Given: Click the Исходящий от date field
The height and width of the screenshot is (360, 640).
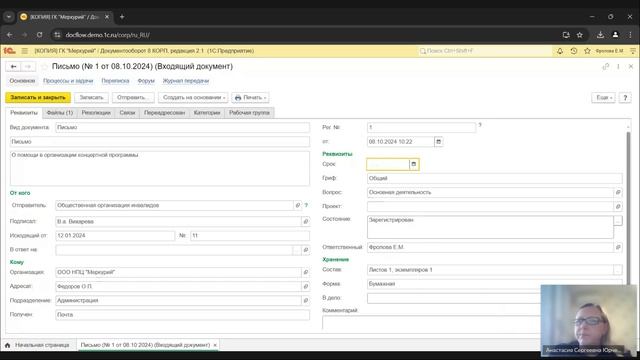Looking at the screenshot, I should click(115, 236).
